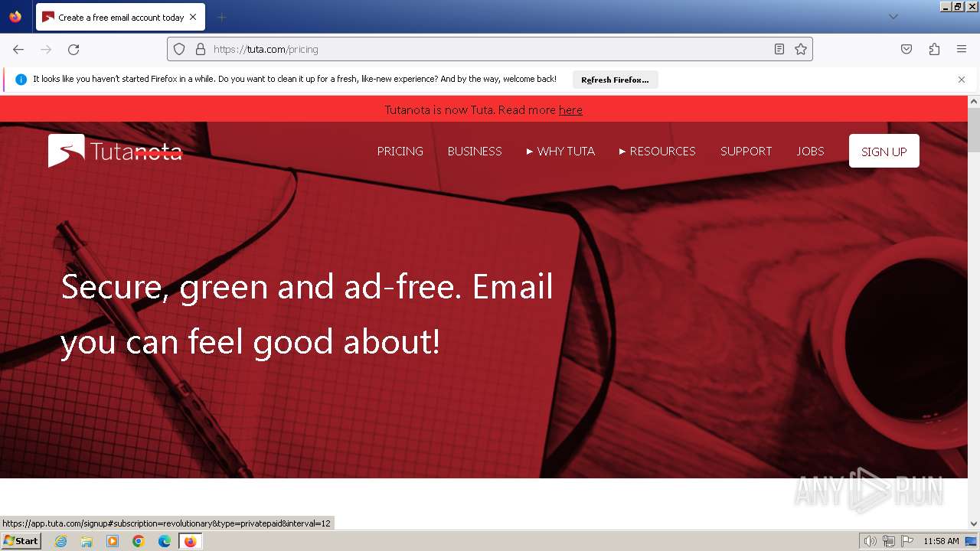Viewport: 980px width, 551px height.
Task: Click the 11:58 AM taskbar clock
Action: coord(941,541)
